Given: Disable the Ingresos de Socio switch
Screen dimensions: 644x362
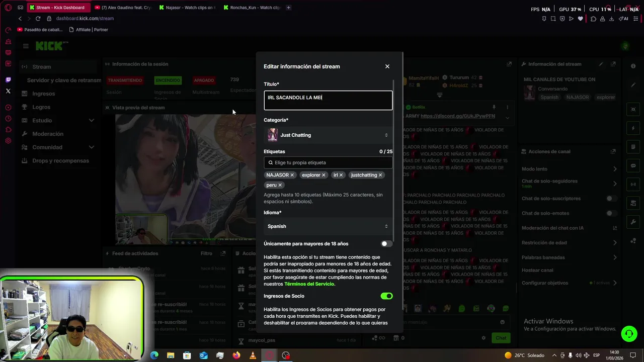Looking at the screenshot, I should click(386, 296).
